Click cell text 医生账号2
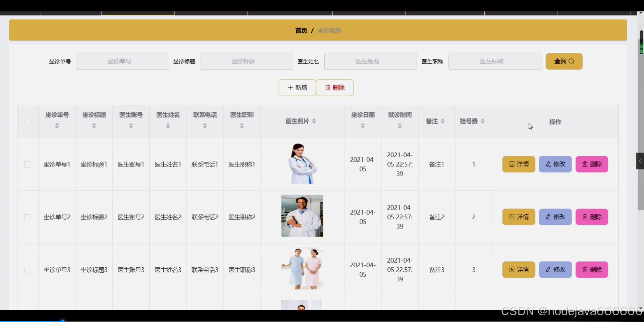Image resolution: width=644 pixels, height=322 pixels. 131,217
